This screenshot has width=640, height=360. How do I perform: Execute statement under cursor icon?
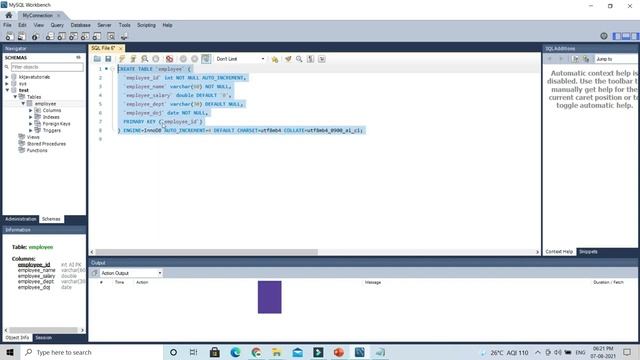pos(133,59)
